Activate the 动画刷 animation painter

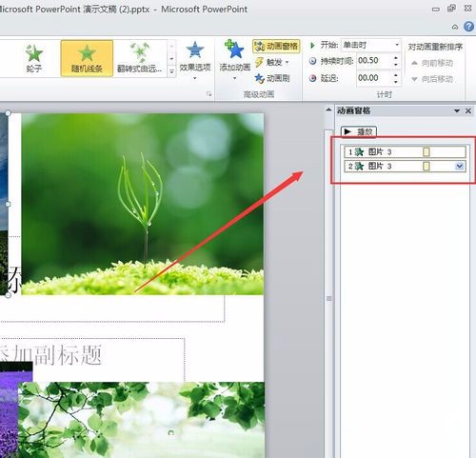tap(272, 78)
